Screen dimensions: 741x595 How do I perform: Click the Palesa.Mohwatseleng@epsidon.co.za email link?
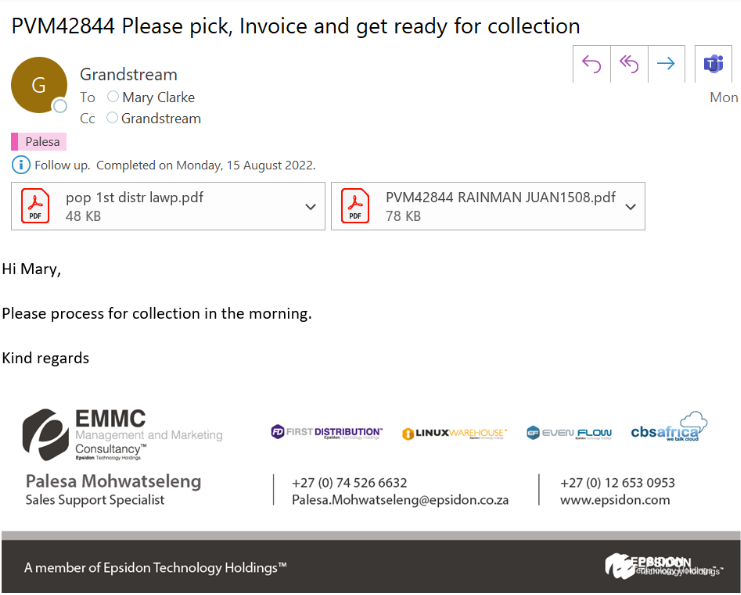(x=400, y=500)
